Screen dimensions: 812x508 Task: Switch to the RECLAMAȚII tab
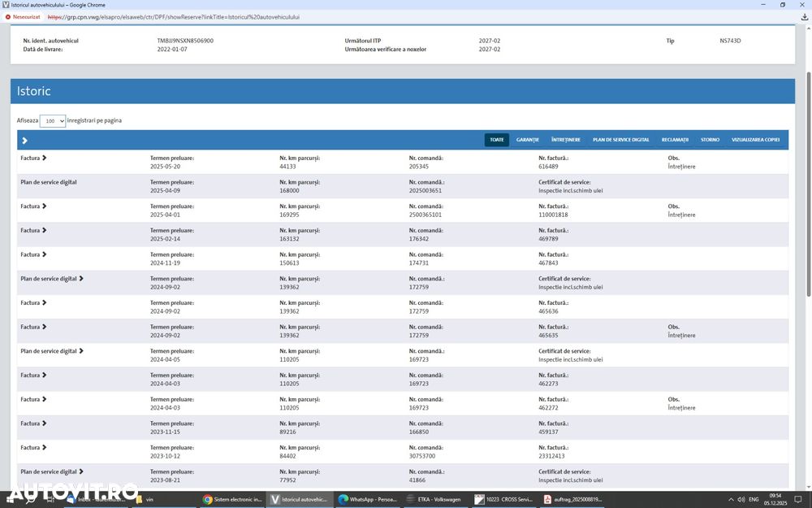(675, 140)
